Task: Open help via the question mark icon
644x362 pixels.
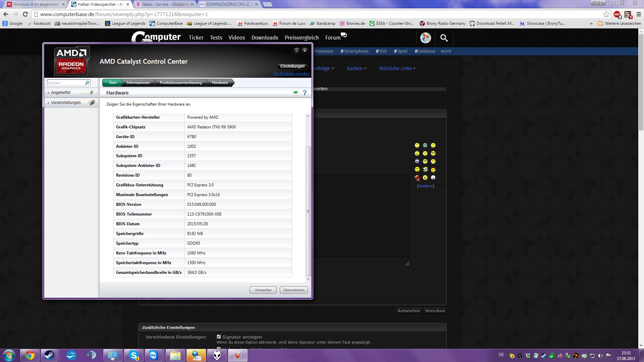Action: pyautogui.click(x=305, y=93)
